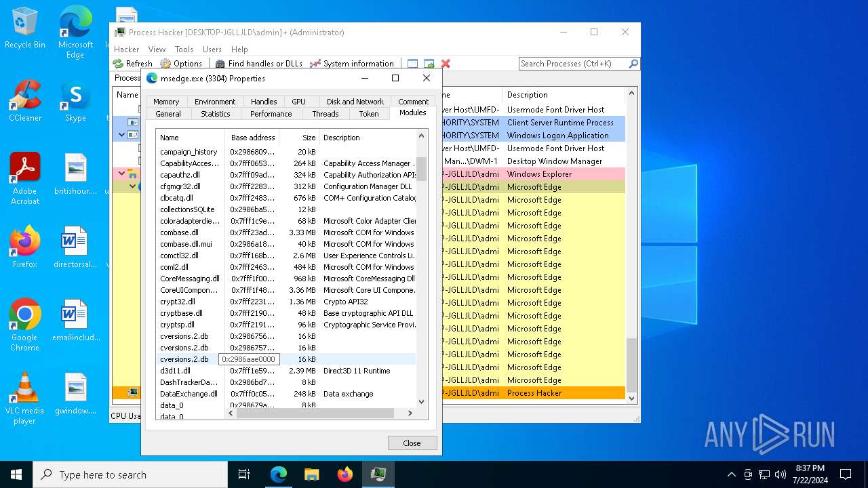
Task: Click the modules list horizontal scrollbar thumb
Action: coord(315,413)
